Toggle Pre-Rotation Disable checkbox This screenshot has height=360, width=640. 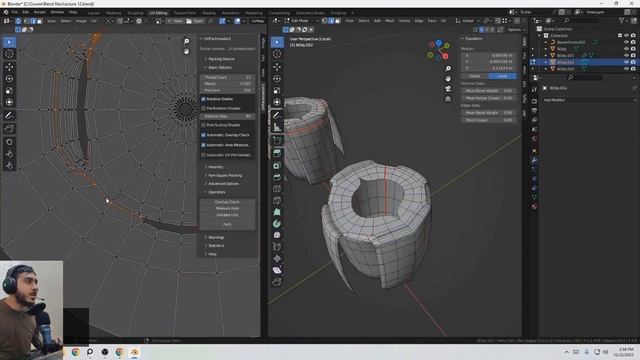tap(203, 108)
